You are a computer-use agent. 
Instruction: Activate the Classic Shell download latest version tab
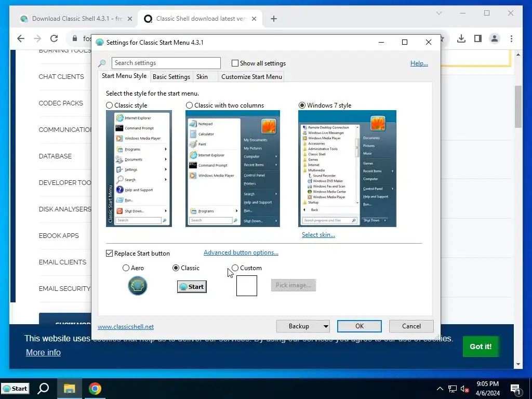pyautogui.click(x=200, y=19)
